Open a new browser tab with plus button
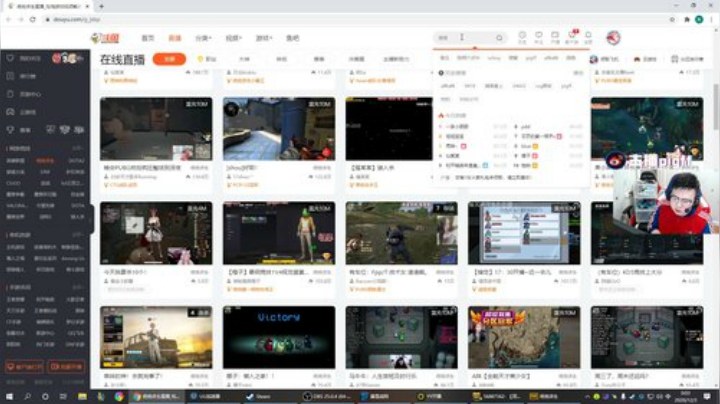The height and width of the screenshot is (404, 720). (x=101, y=6)
